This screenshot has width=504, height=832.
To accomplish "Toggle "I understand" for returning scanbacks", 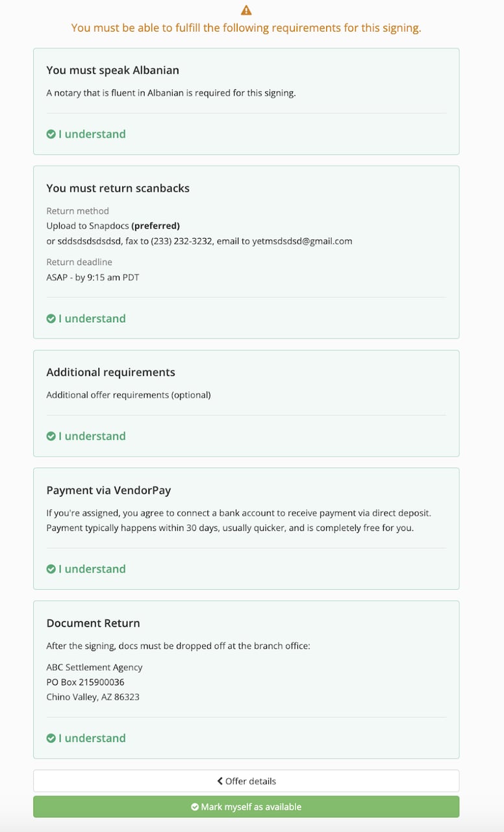I will coord(86,319).
